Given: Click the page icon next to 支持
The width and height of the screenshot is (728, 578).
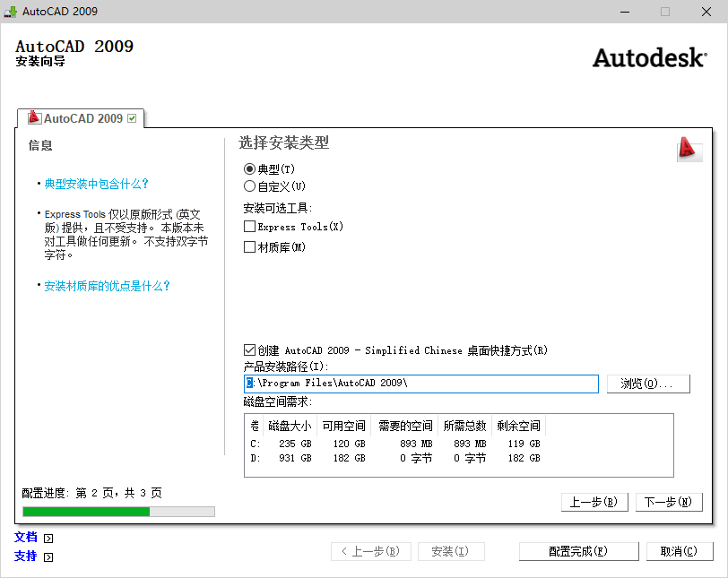Looking at the screenshot, I should point(47,556).
